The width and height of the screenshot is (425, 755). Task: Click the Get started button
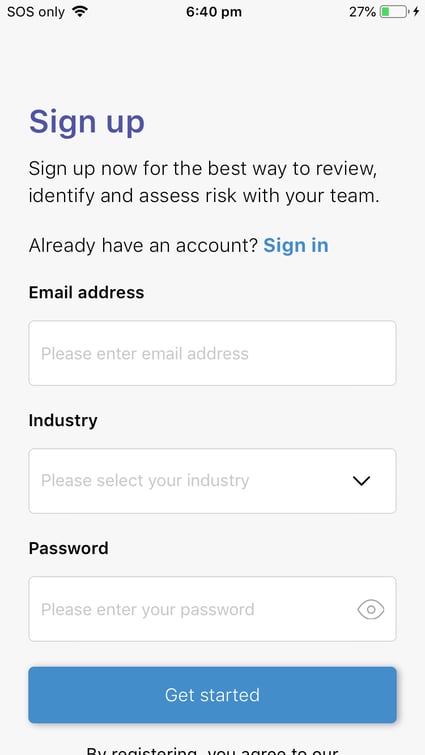(212, 695)
